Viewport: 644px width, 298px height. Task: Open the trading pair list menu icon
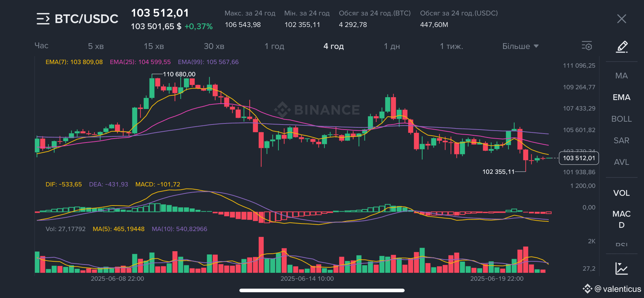(43, 19)
